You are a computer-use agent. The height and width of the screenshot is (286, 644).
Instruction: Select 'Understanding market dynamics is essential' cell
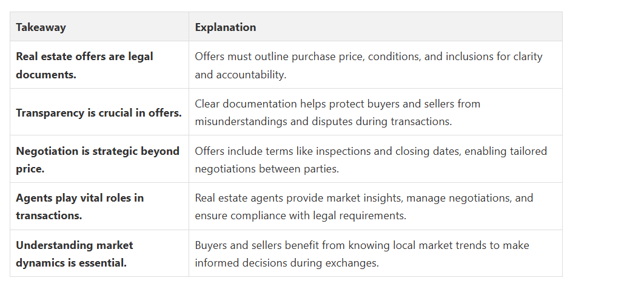(99, 253)
